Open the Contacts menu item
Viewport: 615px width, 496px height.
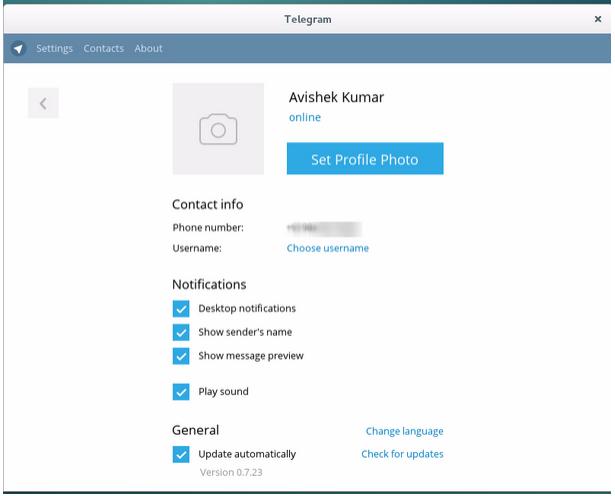104,48
